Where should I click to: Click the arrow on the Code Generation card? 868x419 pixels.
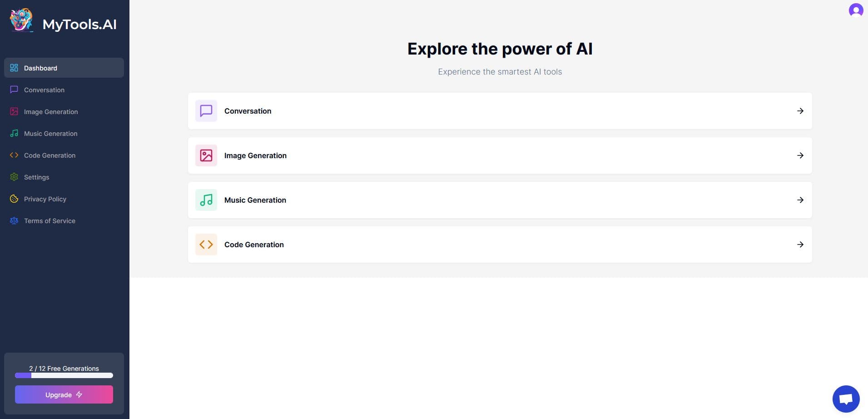(x=800, y=244)
